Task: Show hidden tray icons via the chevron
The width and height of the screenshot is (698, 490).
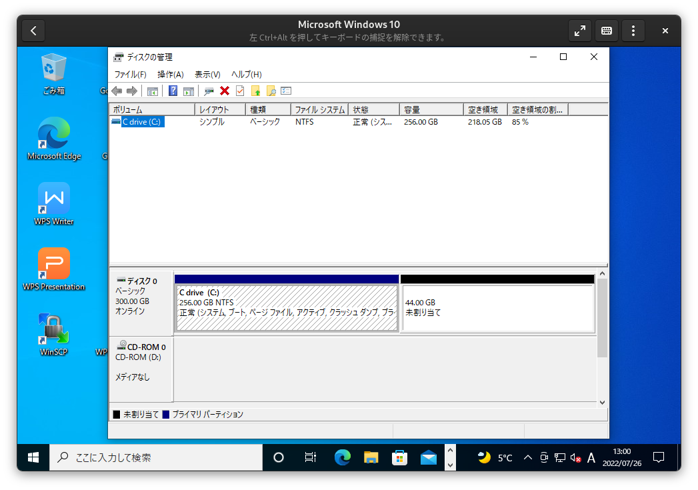Action: [x=528, y=457]
